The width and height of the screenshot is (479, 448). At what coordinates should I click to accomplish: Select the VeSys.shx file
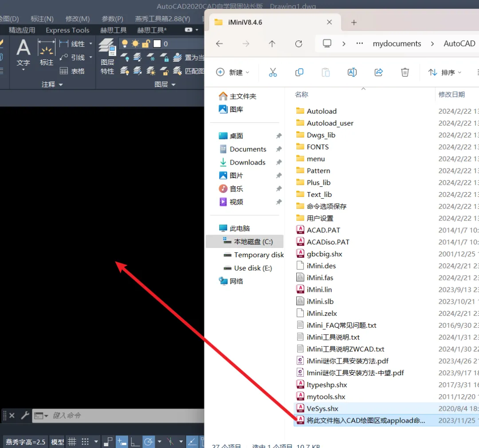pos(386,409)
